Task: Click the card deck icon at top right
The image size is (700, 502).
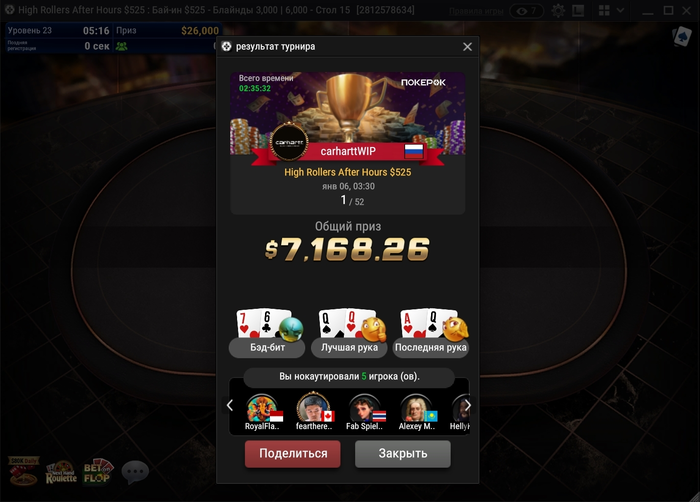Action: (682, 36)
